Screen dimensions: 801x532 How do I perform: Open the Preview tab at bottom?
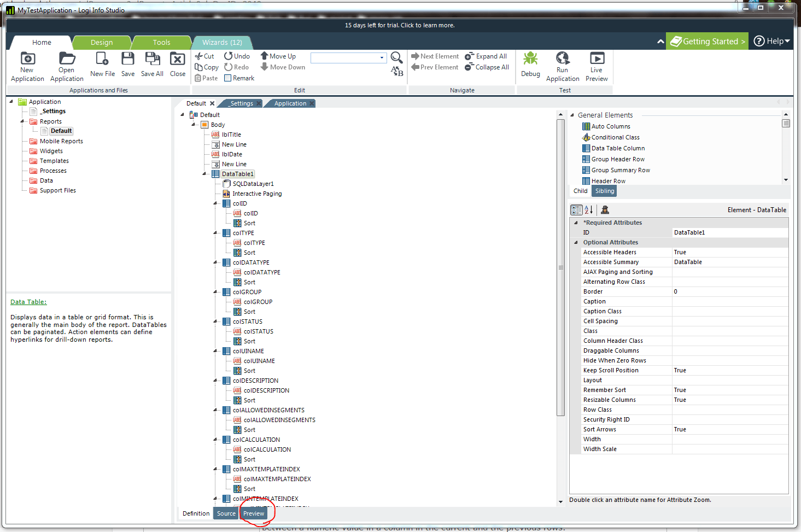[x=254, y=513]
